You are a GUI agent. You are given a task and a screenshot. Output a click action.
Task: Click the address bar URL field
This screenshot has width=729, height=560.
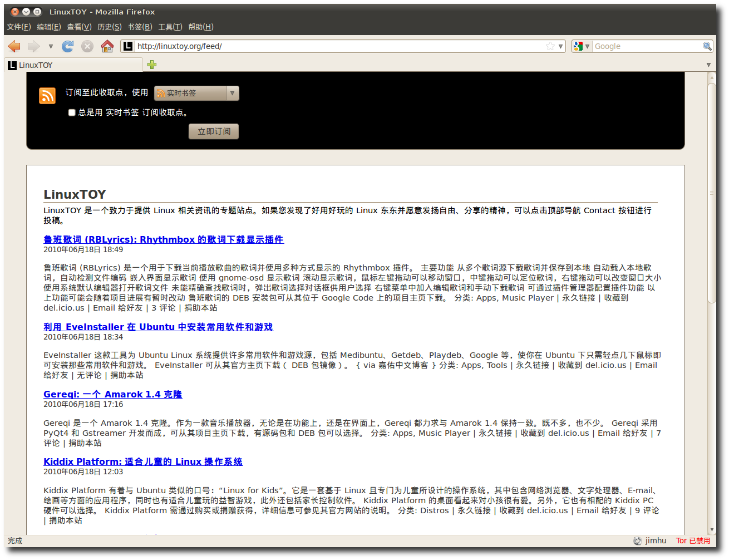(x=339, y=46)
